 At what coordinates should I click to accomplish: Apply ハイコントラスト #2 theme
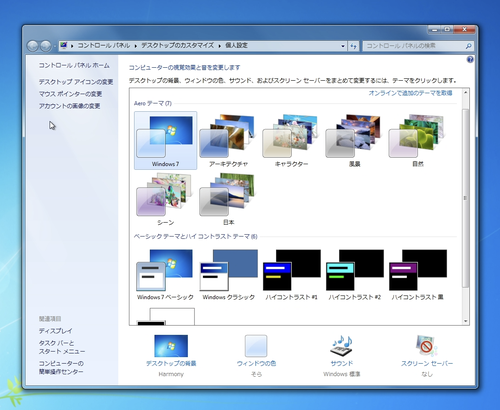[354, 274]
